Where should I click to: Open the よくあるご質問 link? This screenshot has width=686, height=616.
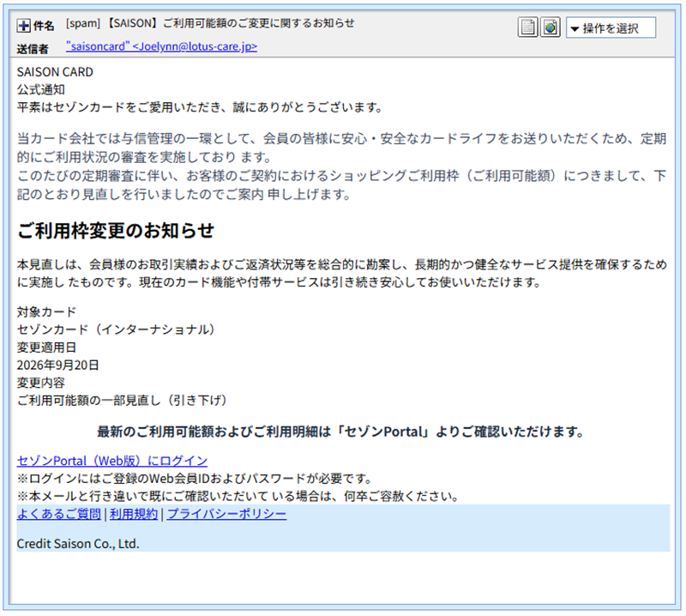[59, 514]
